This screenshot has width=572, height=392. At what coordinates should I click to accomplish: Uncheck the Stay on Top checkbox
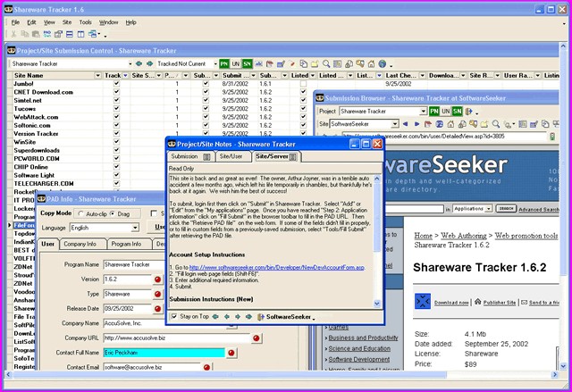coord(173,316)
